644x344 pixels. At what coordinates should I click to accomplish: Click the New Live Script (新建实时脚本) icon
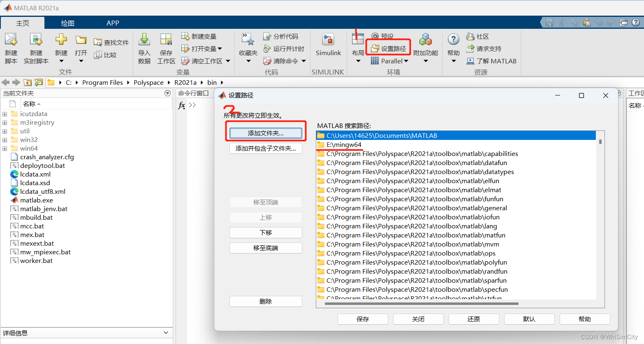pos(36,40)
